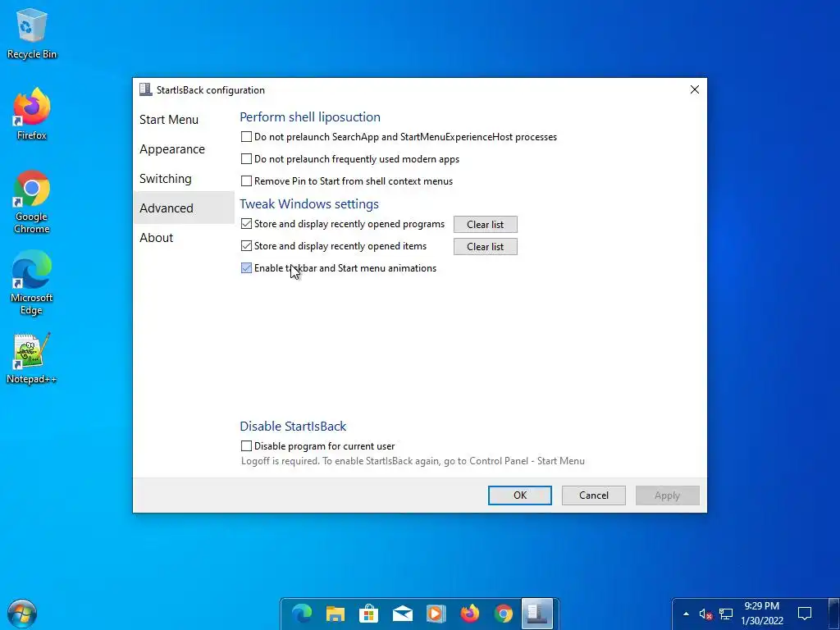The width and height of the screenshot is (840, 630).
Task: Click the StartIsBack title bar icon
Action: coord(146,89)
